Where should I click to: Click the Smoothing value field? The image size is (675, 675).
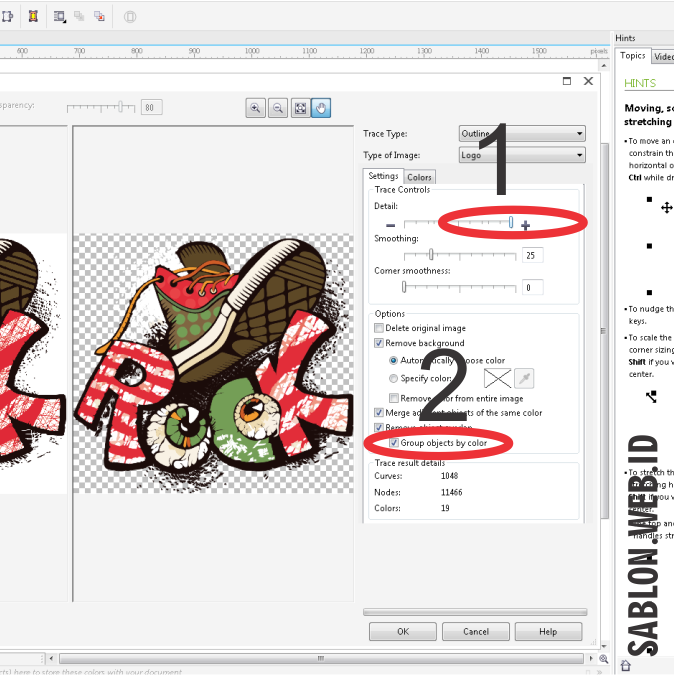[x=533, y=255]
